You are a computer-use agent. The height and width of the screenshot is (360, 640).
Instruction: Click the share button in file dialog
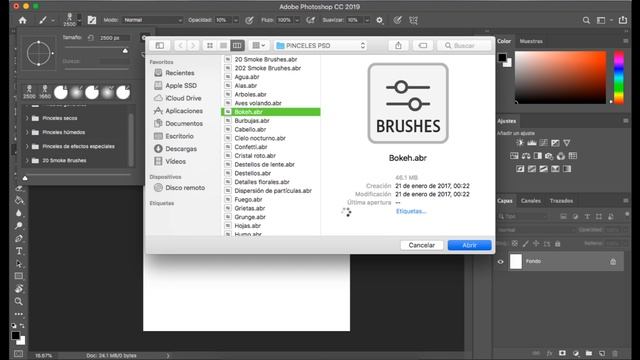point(398,45)
